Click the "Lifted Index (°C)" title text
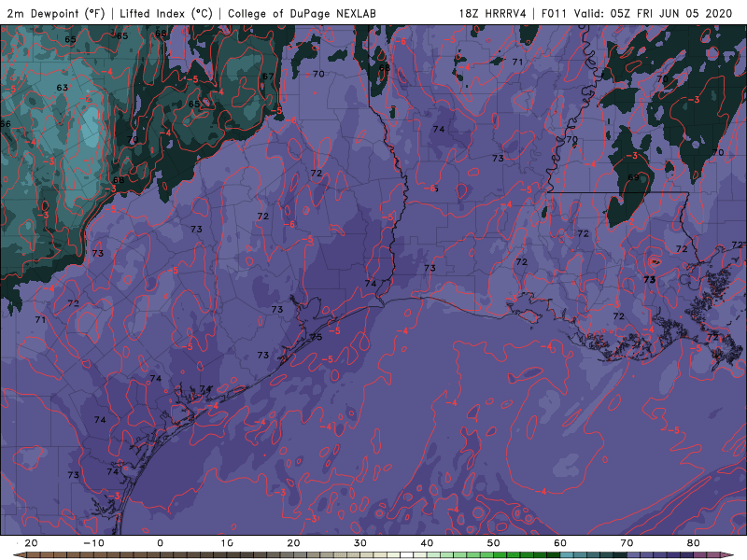 pyautogui.click(x=166, y=13)
